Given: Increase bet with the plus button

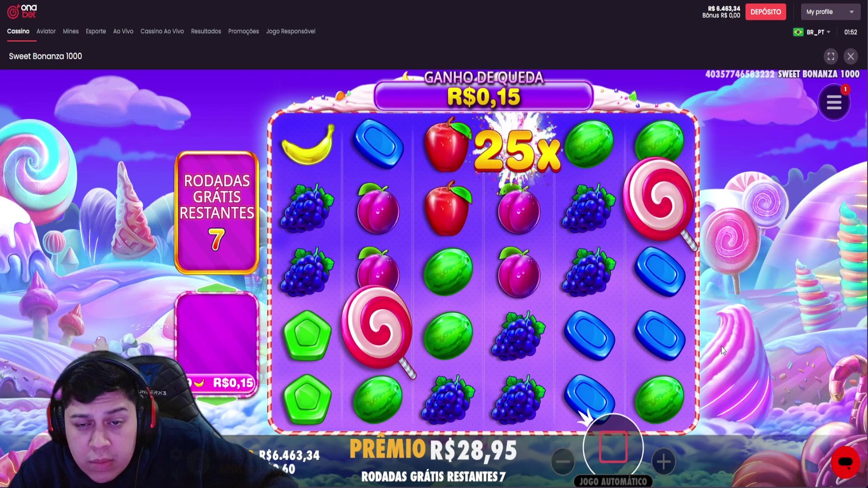Looking at the screenshot, I should point(664,462).
